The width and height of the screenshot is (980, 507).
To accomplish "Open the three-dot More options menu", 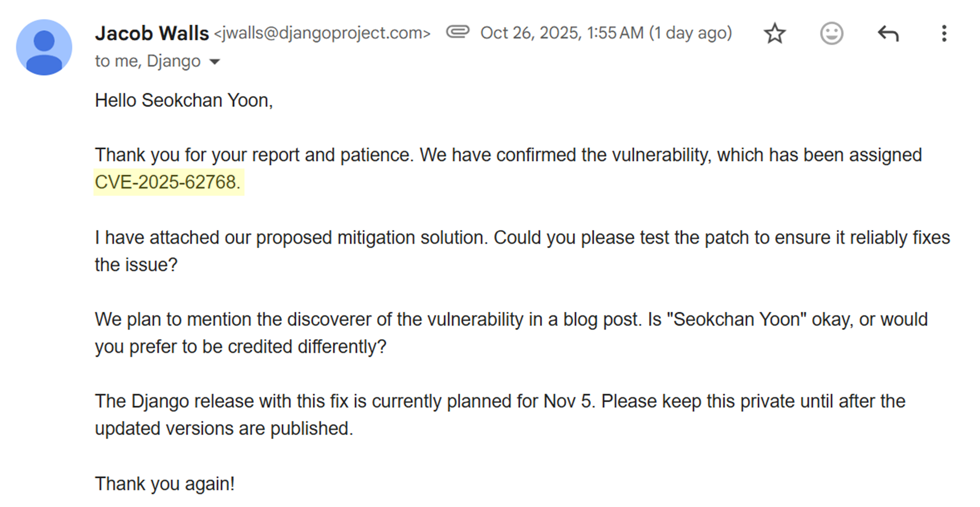I will 944,34.
